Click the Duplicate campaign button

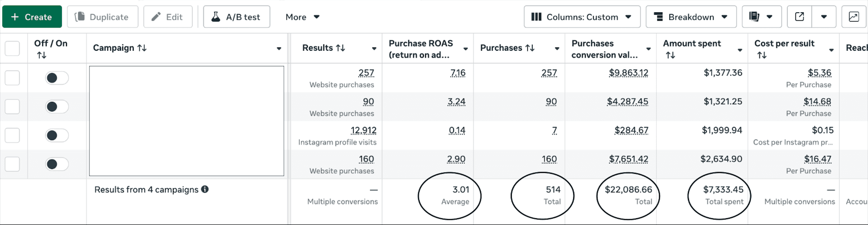tap(102, 17)
